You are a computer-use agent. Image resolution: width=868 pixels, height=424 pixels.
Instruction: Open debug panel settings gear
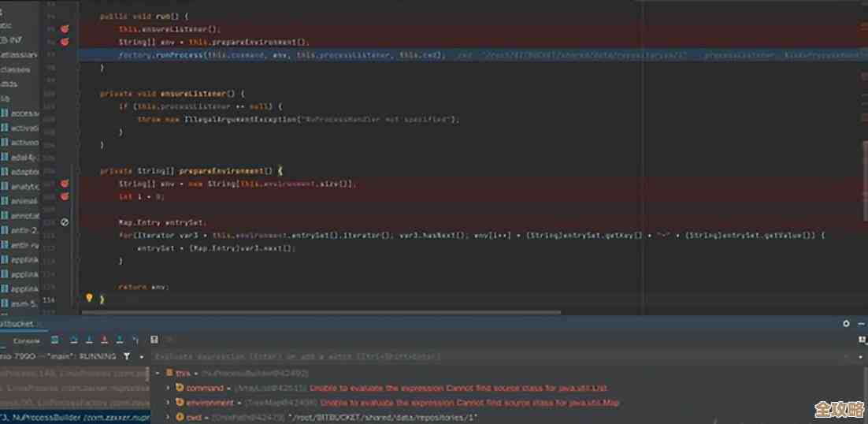[x=847, y=323]
